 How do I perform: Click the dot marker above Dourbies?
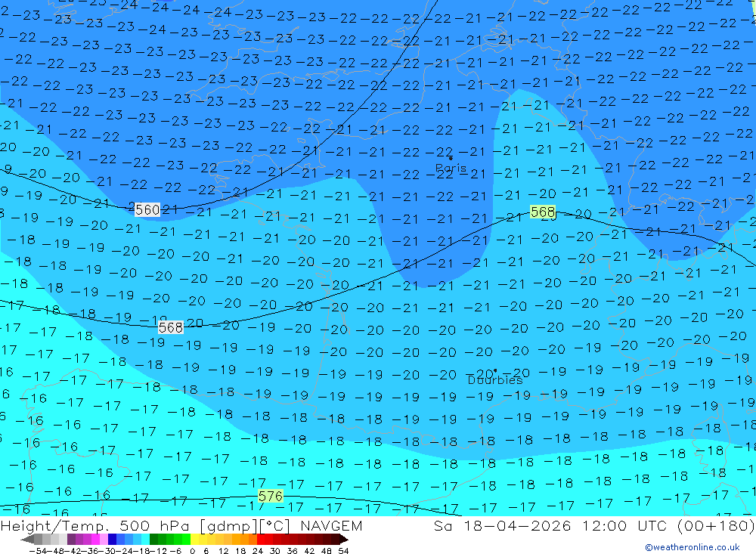tap(495, 371)
